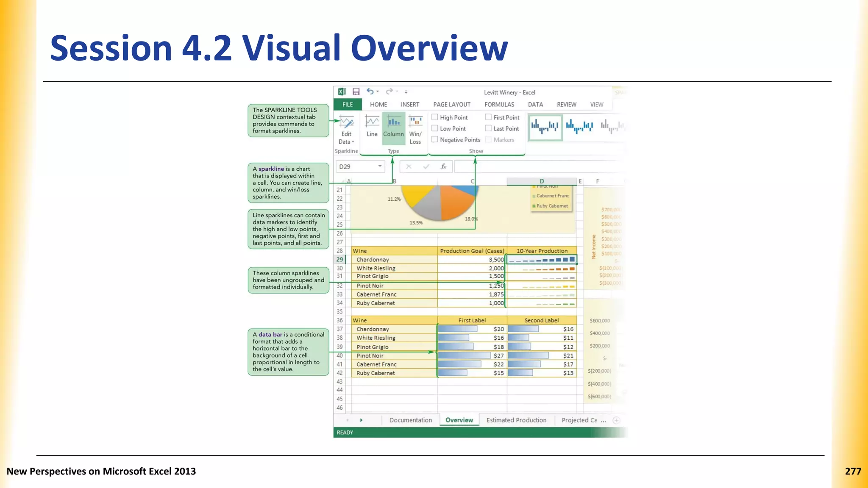
Task: Click the Edit Data sparkline button
Action: pyautogui.click(x=346, y=130)
